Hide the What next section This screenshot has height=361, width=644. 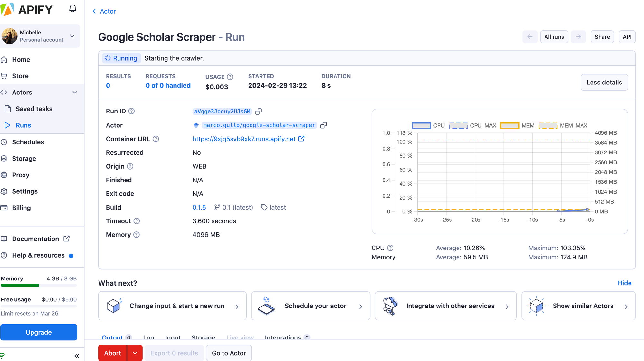coord(624,283)
